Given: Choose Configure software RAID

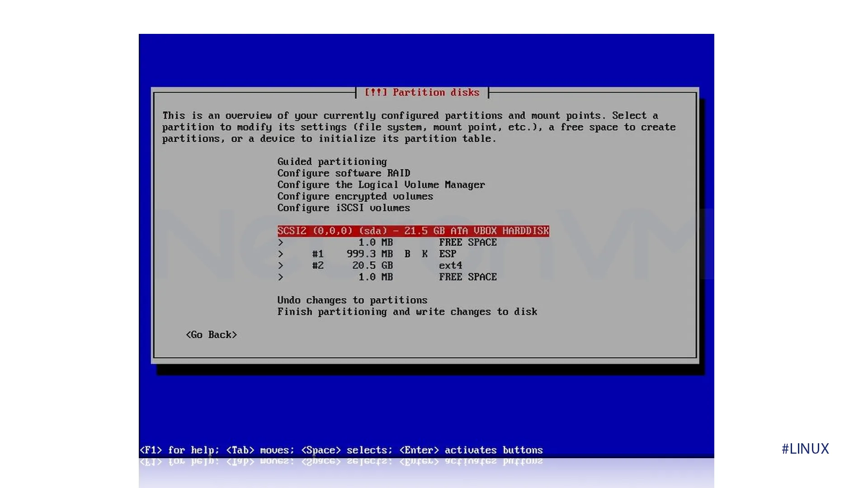Looking at the screenshot, I should pyautogui.click(x=344, y=173).
